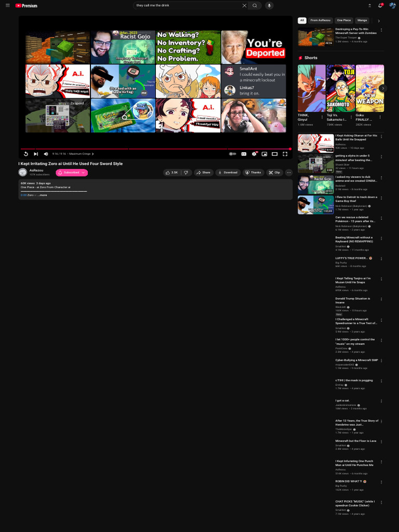This screenshot has width=399, height=532.
Task: Open CHAT PICKS MUSIC Cookie Clicker video
Action: pos(355,503)
